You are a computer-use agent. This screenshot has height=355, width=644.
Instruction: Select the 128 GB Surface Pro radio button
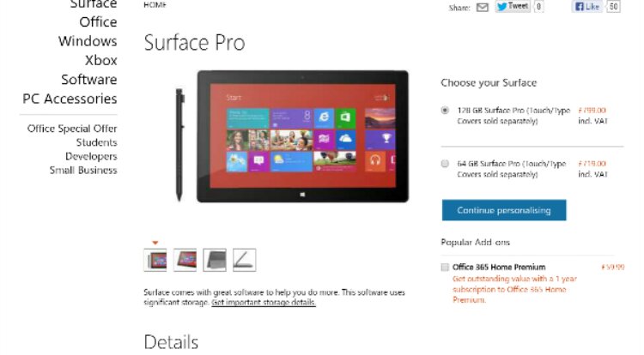click(445, 111)
